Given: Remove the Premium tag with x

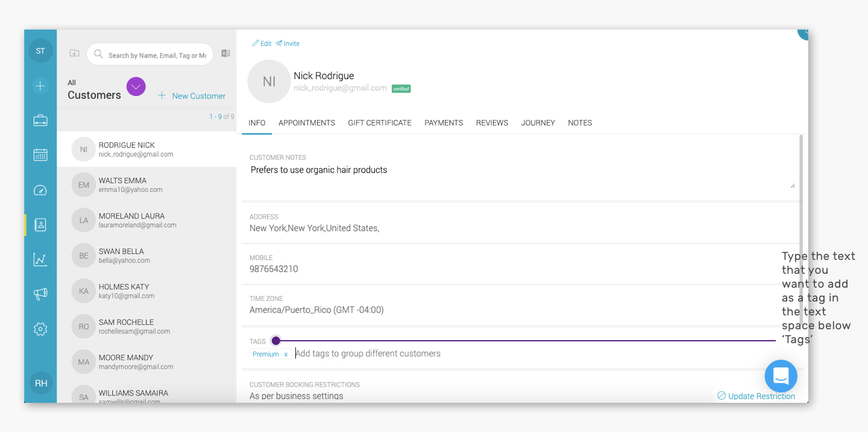Looking at the screenshot, I should pyautogui.click(x=286, y=354).
